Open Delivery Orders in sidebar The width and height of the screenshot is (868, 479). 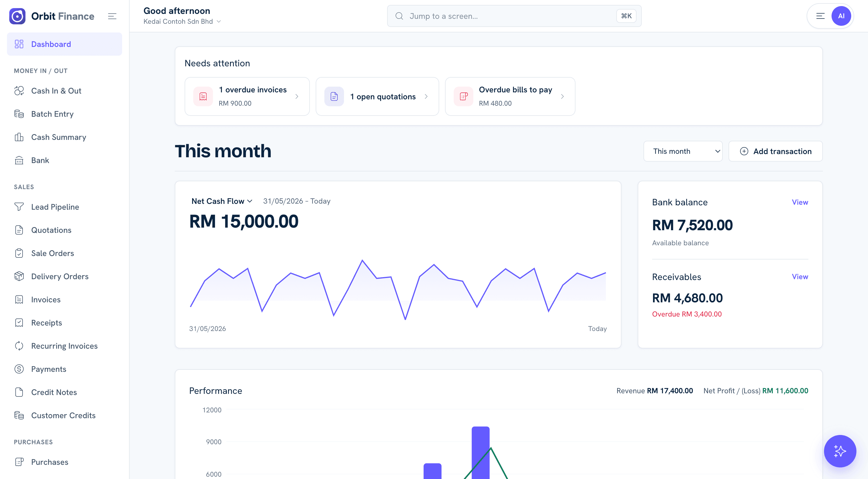[x=64, y=276]
